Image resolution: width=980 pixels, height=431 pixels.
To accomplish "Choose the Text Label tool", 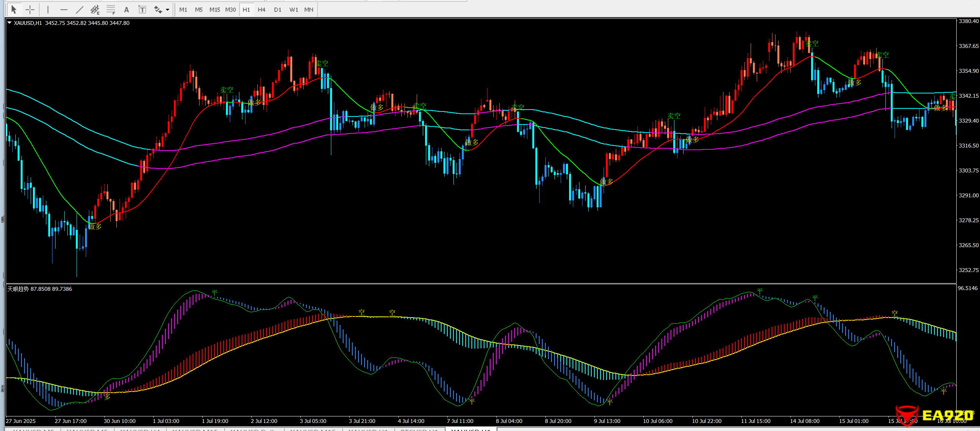I will (142, 10).
